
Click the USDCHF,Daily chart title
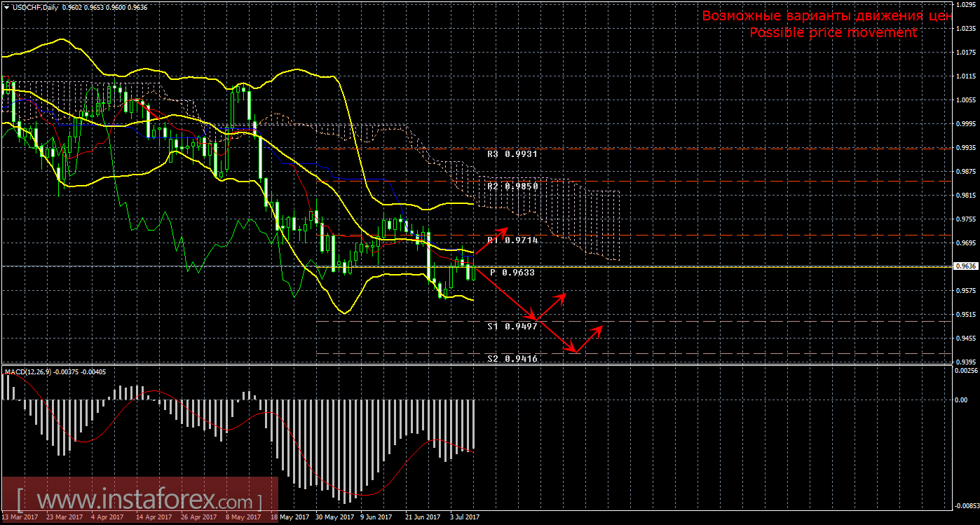pos(36,7)
